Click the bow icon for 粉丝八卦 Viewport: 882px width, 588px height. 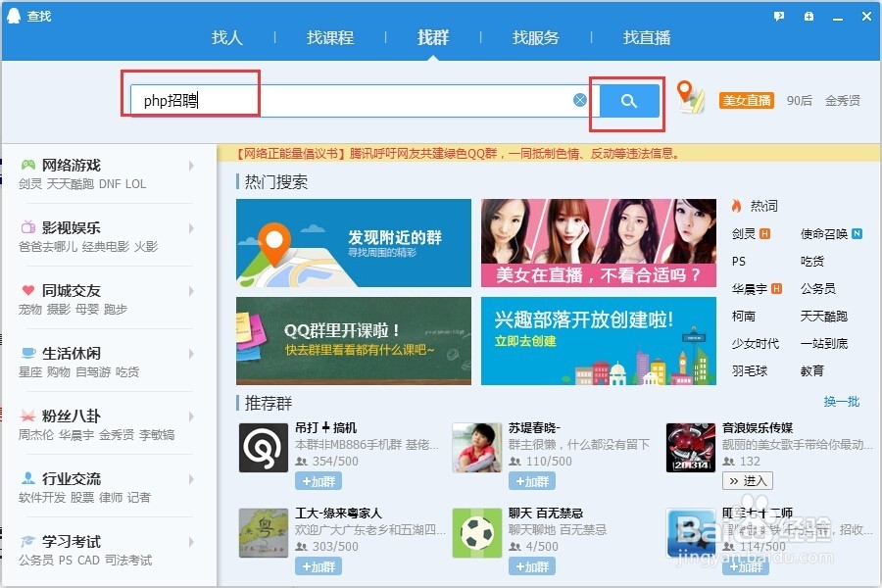[x=28, y=416]
